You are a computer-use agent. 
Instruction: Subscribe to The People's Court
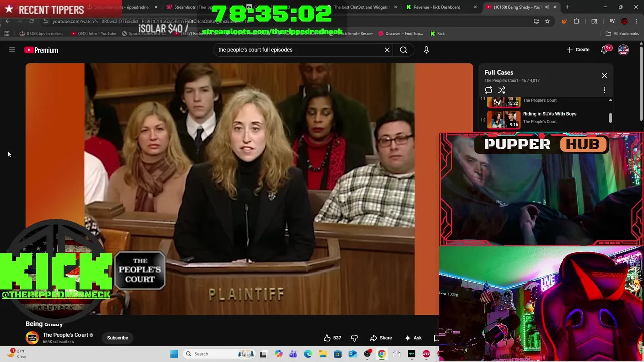click(117, 338)
